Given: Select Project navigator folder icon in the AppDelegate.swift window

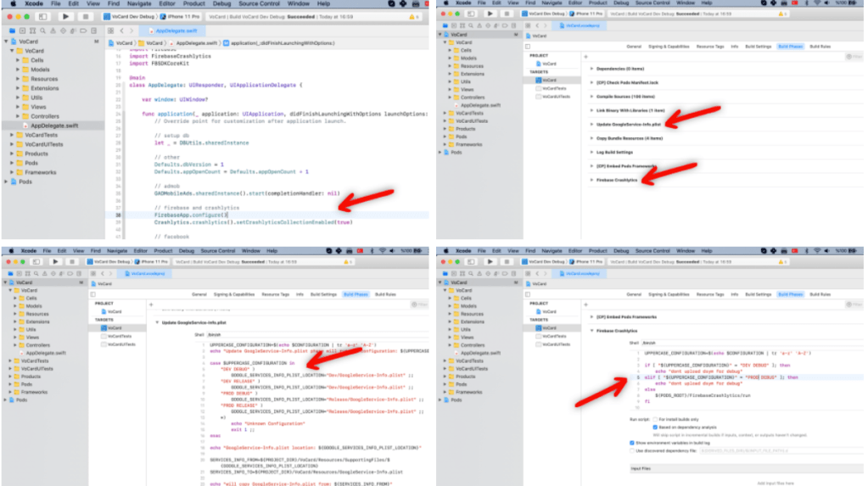Looking at the screenshot, I should pyautogui.click(x=12, y=30).
